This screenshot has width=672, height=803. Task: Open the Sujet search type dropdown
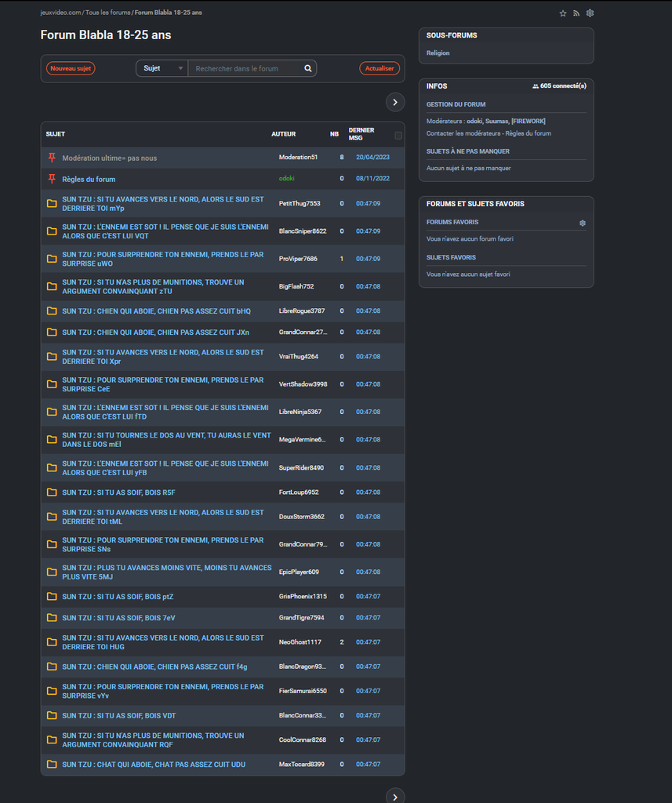pos(162,68)
